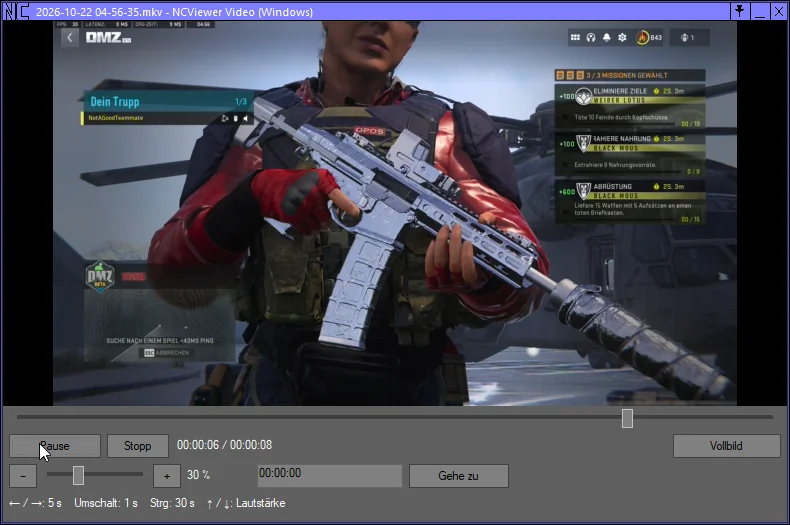Click the DMZ logo at the top left
Image resolution: width=790 pixels, height=525 pixels.
click(x=108, y=37)
